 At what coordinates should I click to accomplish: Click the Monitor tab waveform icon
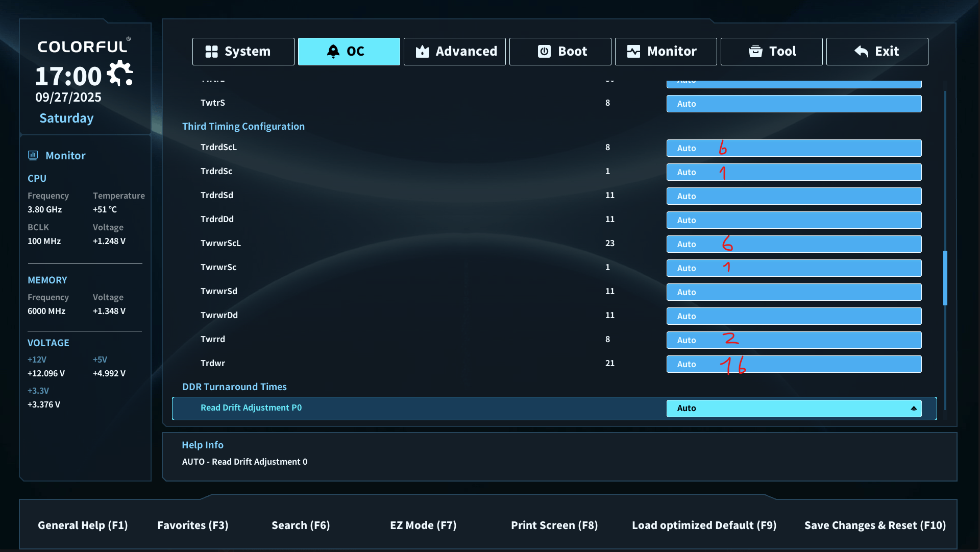click(x=633, y=52)
